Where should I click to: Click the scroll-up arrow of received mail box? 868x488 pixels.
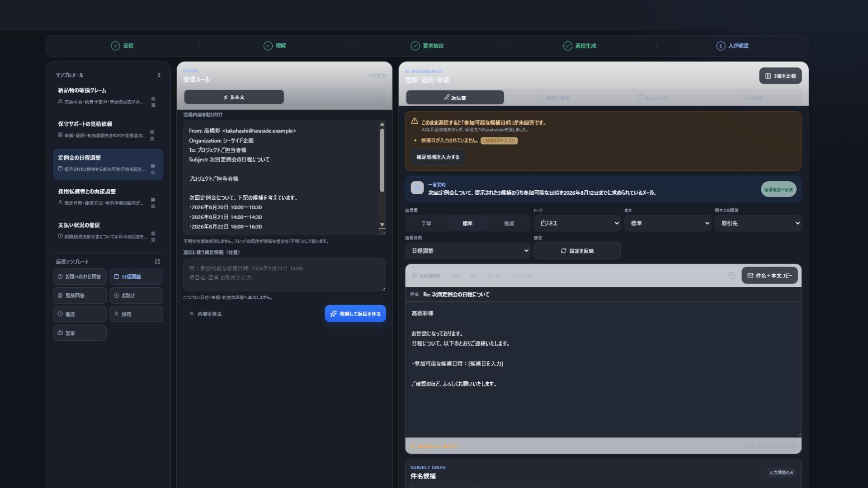(x=382, y=124)
